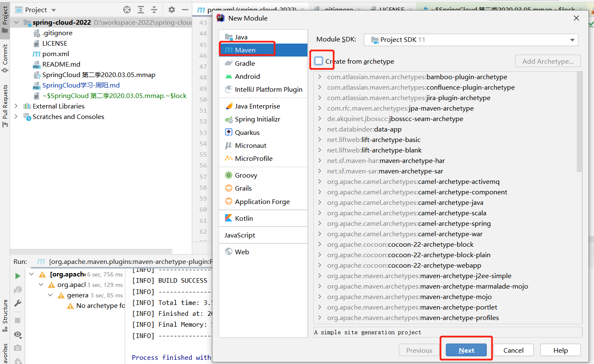Select SpringCloud学习-周阳.md in Project tree
Screen dimensions: 594x364
(81, 85)
